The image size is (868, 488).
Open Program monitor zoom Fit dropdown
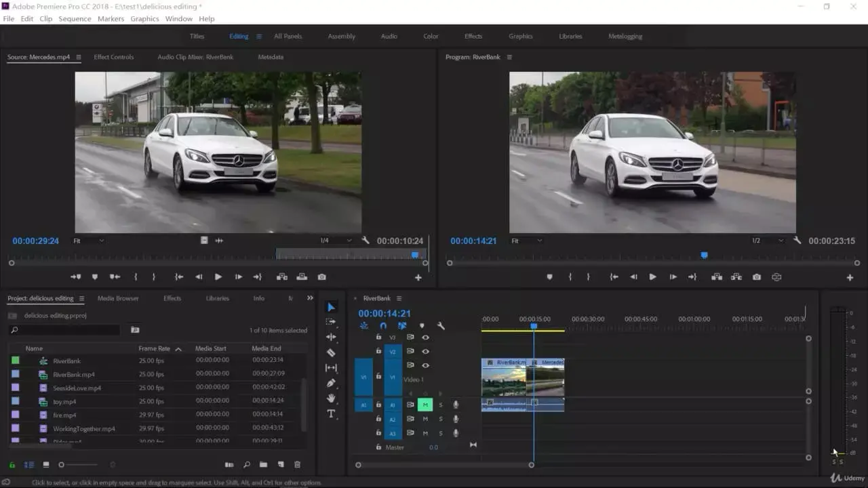tap(526, 241)
